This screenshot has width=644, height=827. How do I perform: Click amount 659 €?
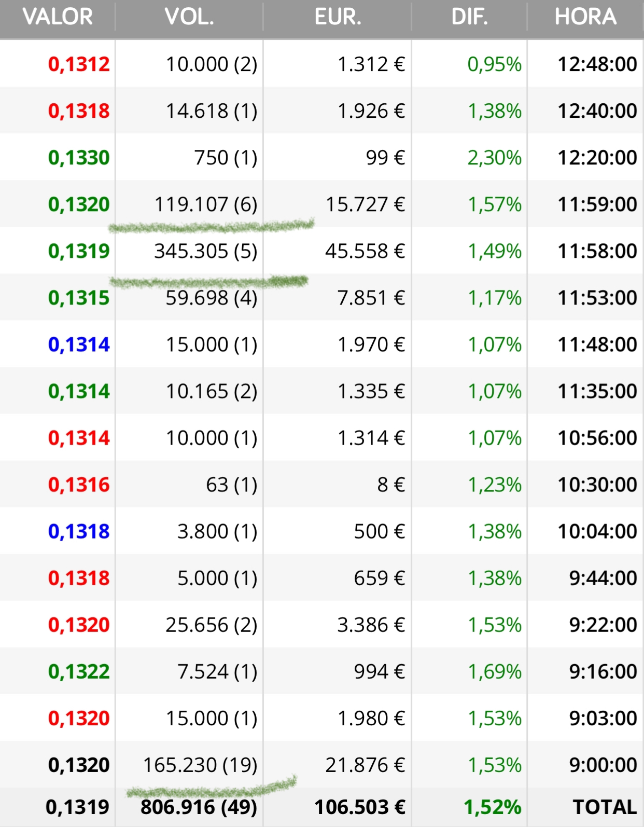click(x=380, y=578)
